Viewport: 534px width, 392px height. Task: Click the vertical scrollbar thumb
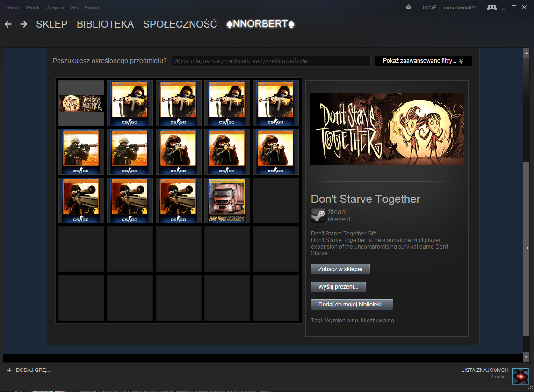point(526,249)
